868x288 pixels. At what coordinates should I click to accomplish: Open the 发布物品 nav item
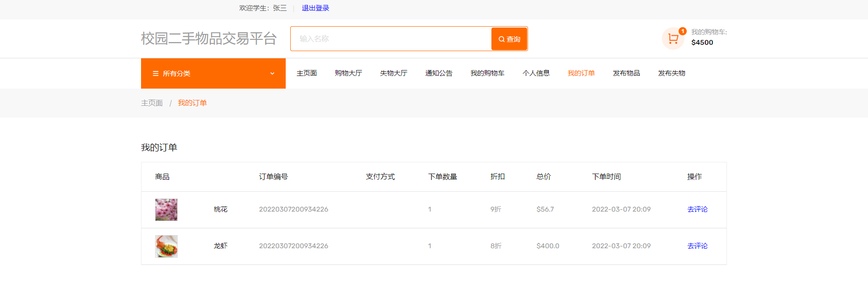point(626,73)
